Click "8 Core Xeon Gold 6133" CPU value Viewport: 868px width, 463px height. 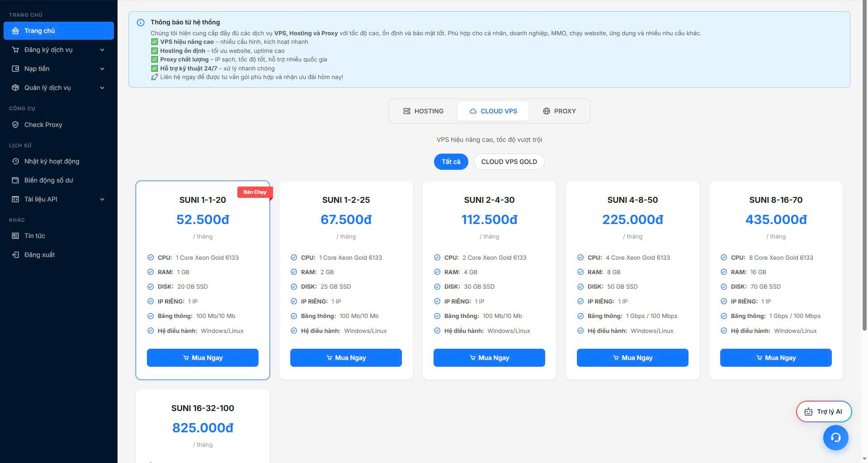781,257
